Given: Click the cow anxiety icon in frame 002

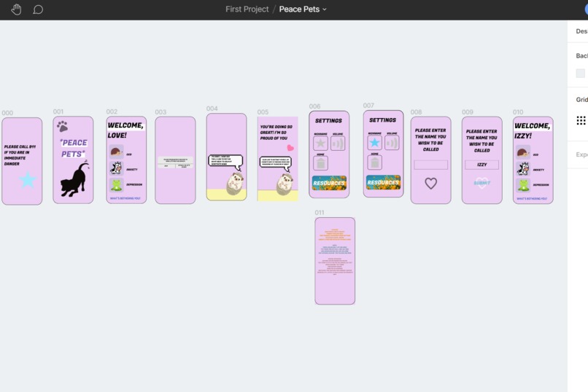Looking at the screenshot, I should [x=116, y=168].
